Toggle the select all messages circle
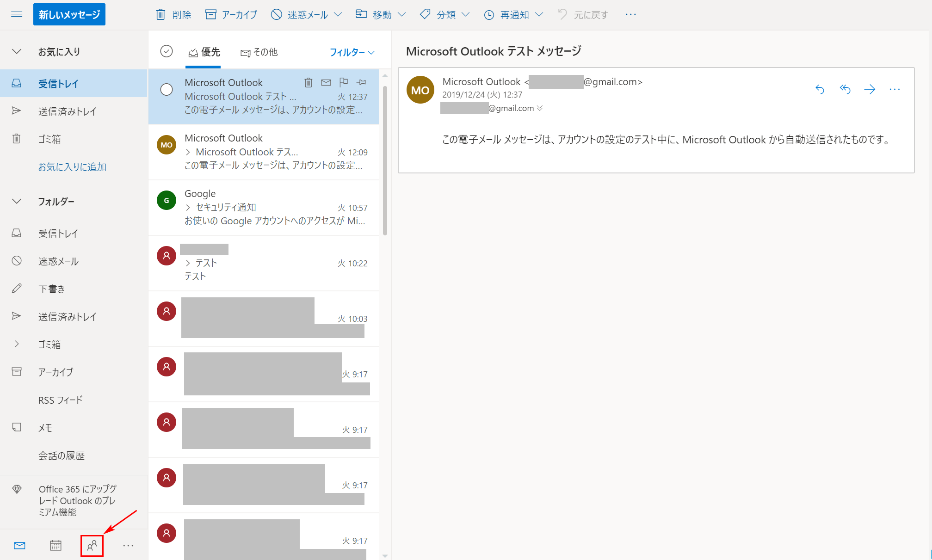Screen dimensions: 932x560 [x=167, y=51]
